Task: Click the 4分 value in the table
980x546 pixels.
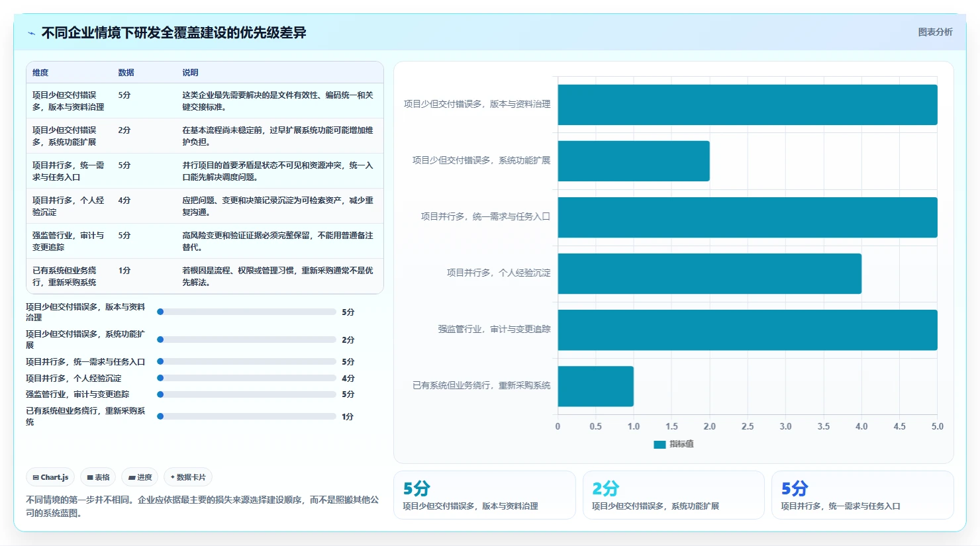Action: [124, 201]
